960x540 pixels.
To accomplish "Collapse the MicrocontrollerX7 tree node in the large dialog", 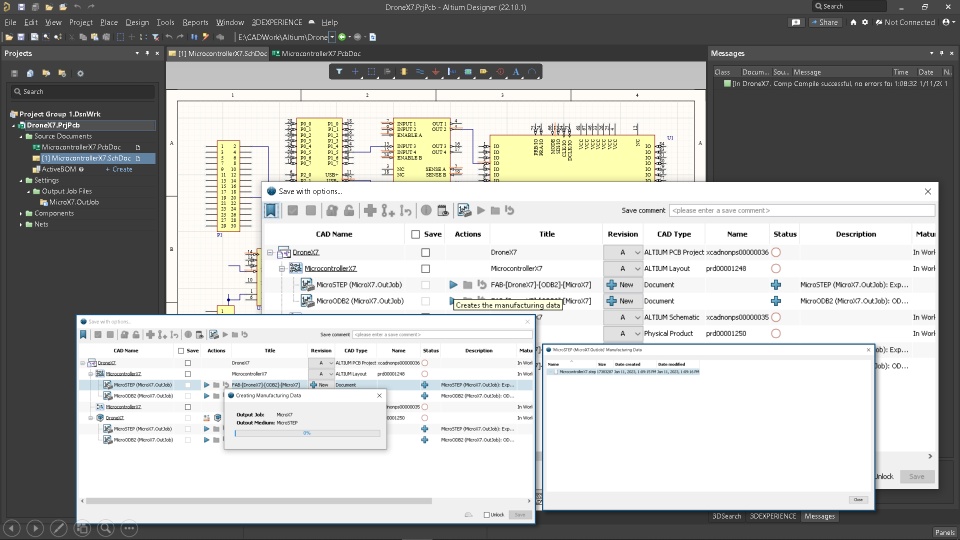I will coord(282,269).
